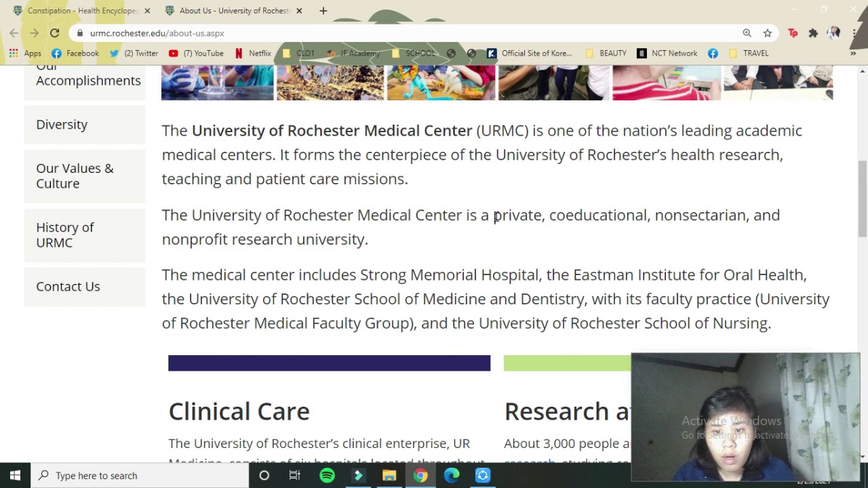
Task: Open Cortana circle icon on taskbar
Action: pos(264,476)
